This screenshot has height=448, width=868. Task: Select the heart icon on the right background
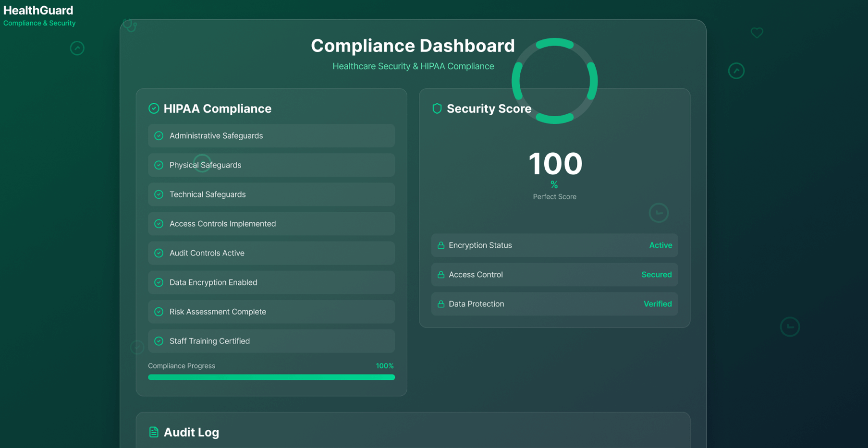758,33
